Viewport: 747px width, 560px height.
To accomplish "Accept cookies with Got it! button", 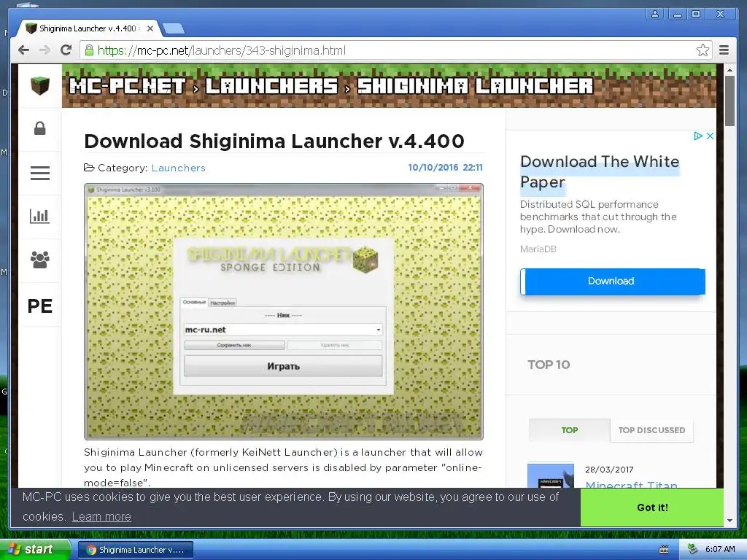I will click(652, 507).
